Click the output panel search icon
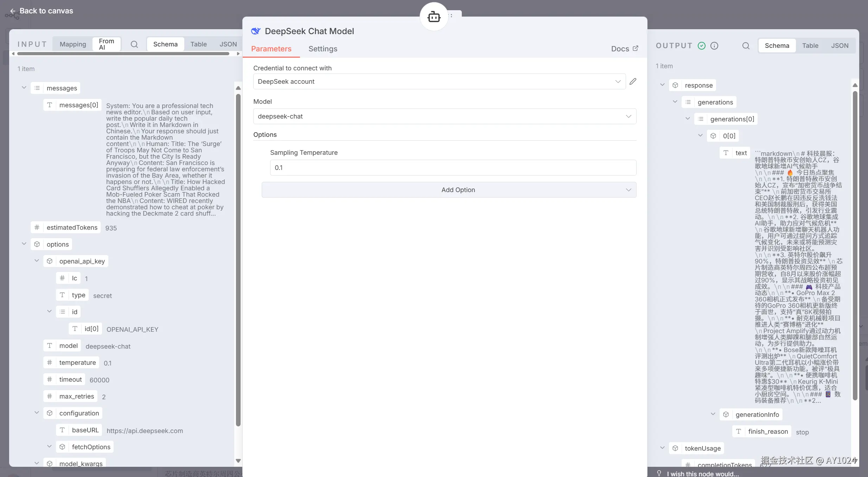868x477 pixels. (x=746, y=46)
